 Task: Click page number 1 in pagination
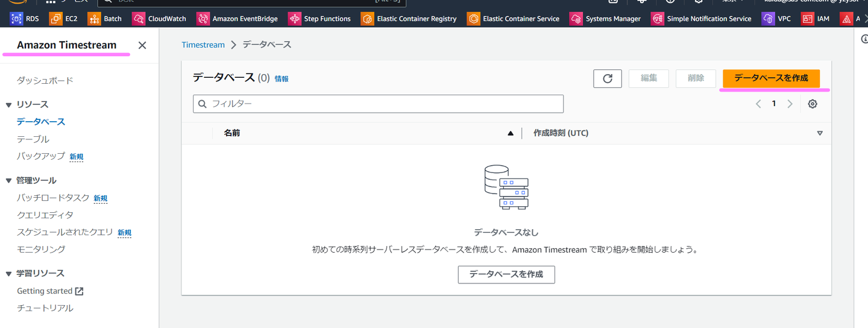pos(774,104)
